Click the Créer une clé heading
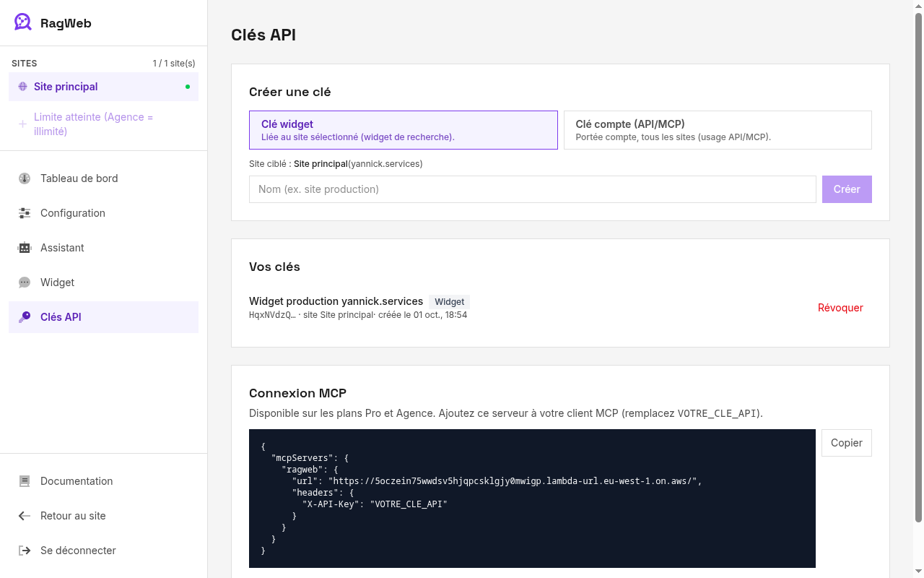The image size is (924, 578). point(290,92)
